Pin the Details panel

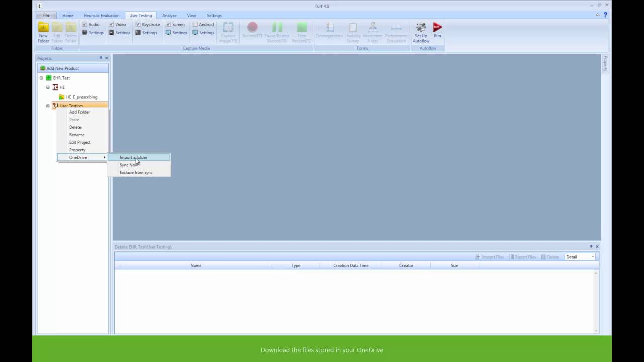coord(591,247)
